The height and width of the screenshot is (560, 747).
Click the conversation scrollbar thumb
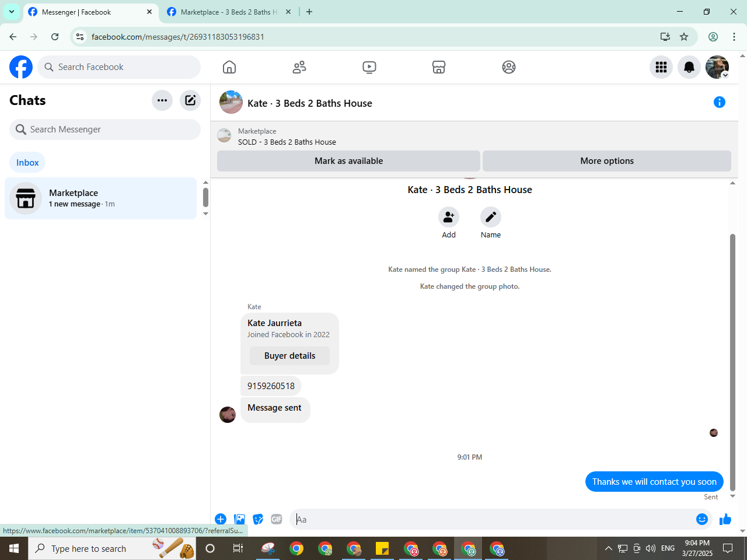coord(733,362)
